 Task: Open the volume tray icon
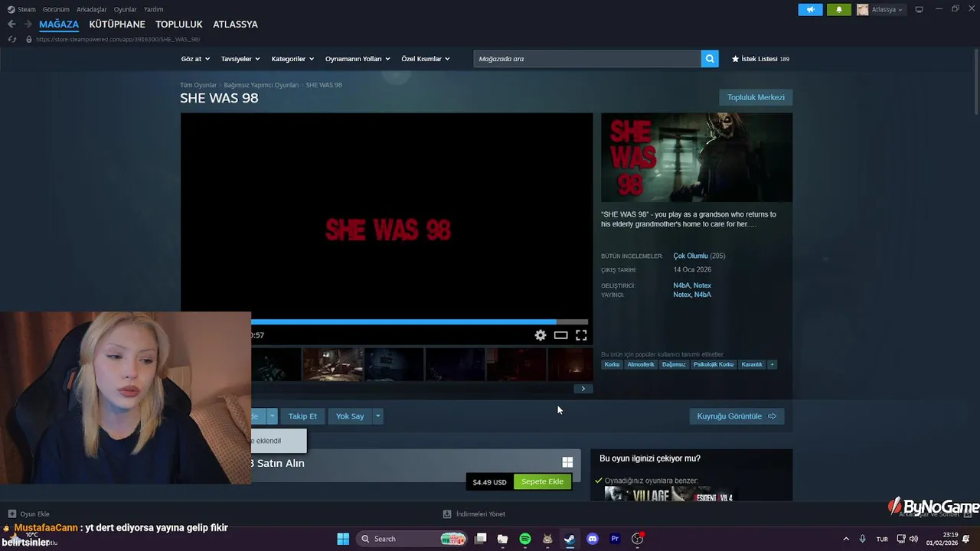pos(913,539)
